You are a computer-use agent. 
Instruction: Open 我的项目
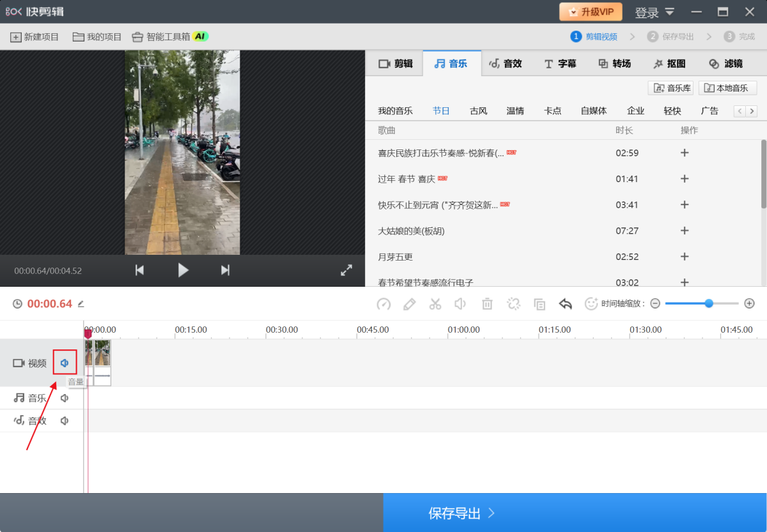pos(97,37)
